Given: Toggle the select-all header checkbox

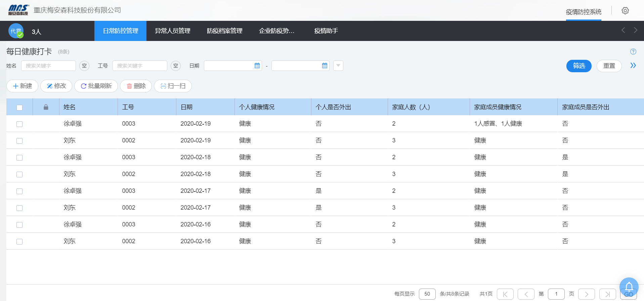Looking at the screenshot, I should pyautogui.click(x=19, y=107).
